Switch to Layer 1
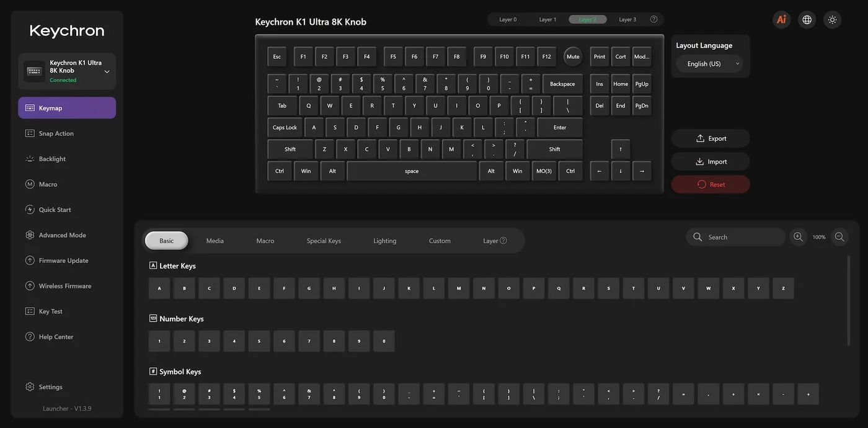Viewport: 868px width, 428px height. tap(547, 19)
